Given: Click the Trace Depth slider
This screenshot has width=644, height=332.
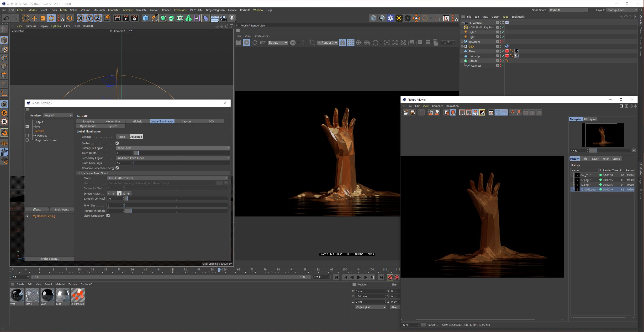Looking at the screenshot, I should (x=182, y=153).
